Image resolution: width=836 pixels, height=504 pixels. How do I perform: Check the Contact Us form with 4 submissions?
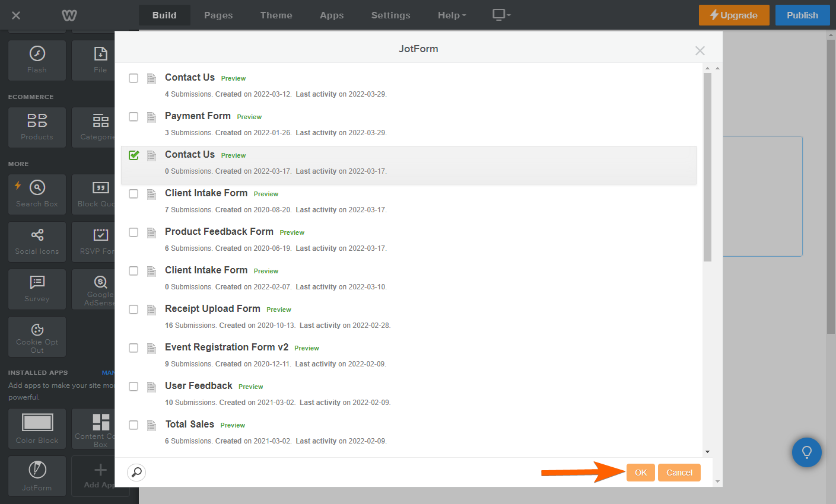click(133, 78)
